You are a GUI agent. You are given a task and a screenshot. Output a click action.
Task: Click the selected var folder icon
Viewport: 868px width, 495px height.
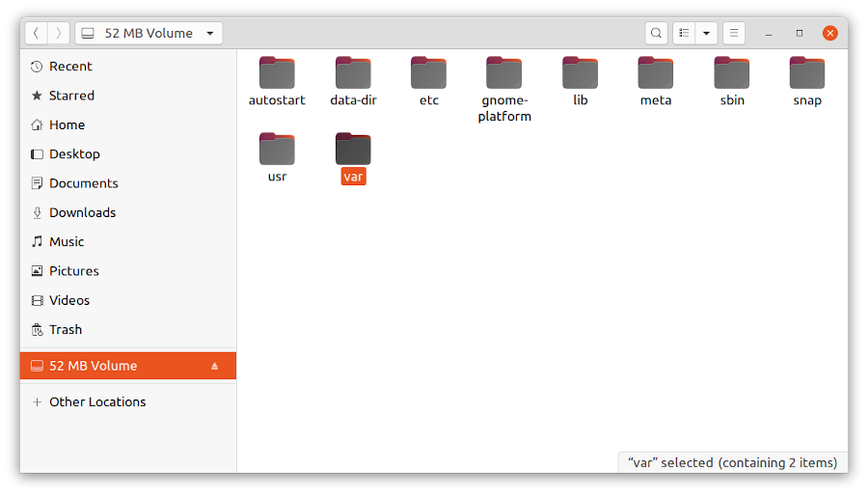tap(353, 149)
